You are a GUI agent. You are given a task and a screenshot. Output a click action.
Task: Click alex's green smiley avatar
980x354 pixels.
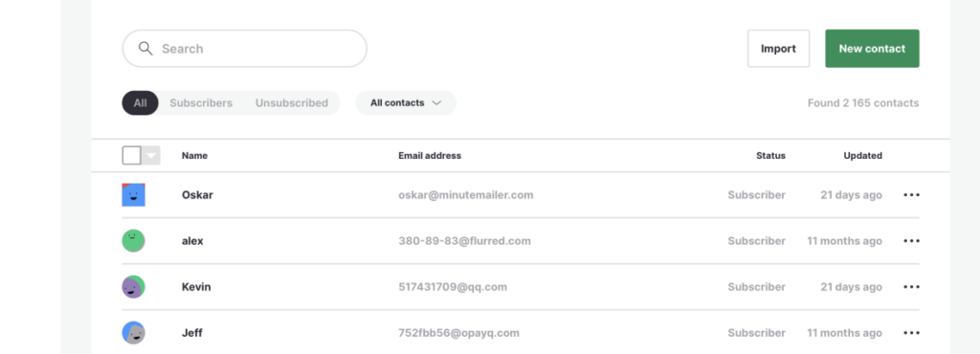click(x=133, y=241)
